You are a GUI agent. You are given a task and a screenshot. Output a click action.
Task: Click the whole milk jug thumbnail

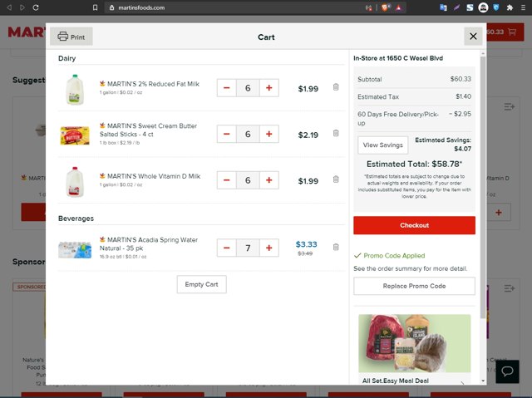(x=75, y=182)
